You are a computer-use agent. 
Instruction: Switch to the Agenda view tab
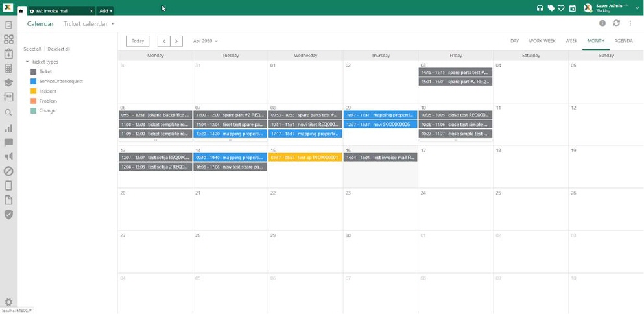tap(623, 41)
